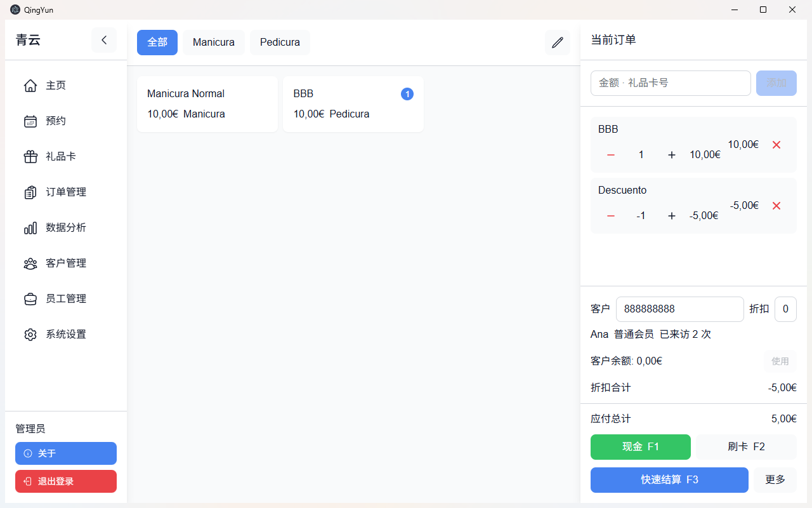Click the Descuento unit price -5,00€
Viewport: 812px width, 508px height.
tap(704, 216)
